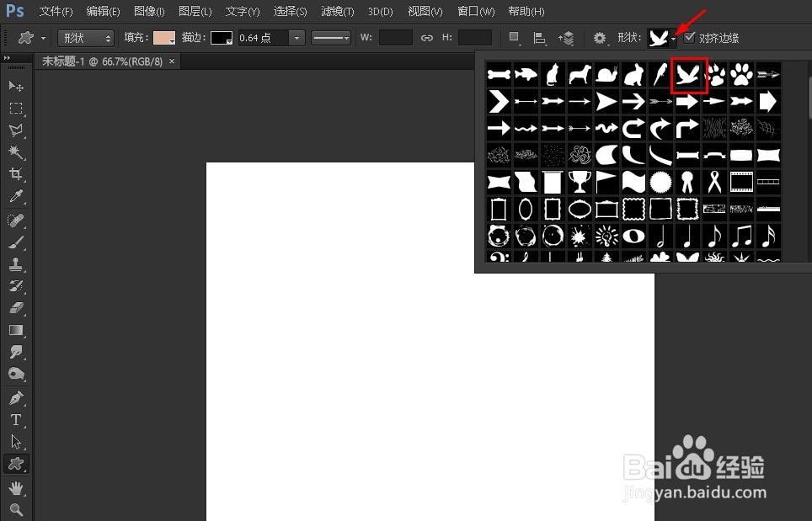Open the 形状 tool mode dropdown

(x=85, y=38)
